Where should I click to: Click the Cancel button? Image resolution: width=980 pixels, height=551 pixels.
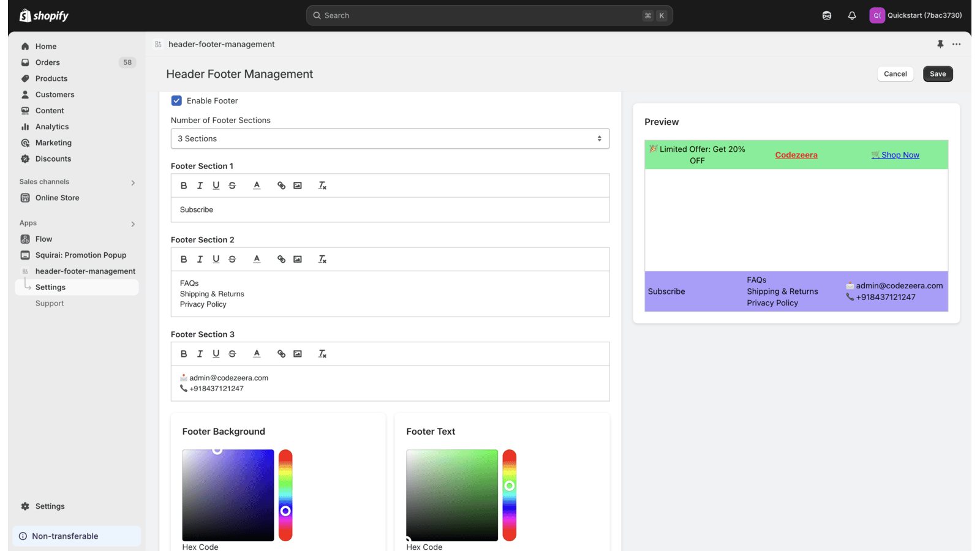tap(895, 74)
